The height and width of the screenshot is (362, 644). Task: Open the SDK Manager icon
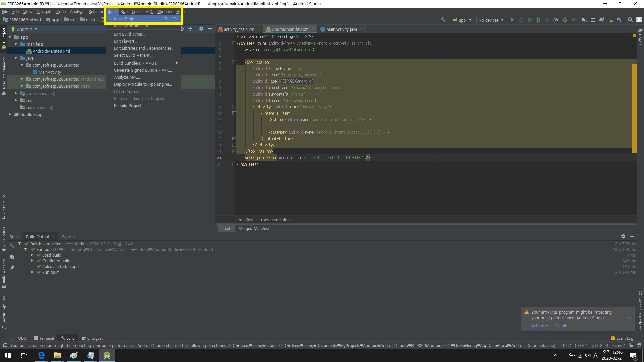pyautogui.click(x=619, y=20)
